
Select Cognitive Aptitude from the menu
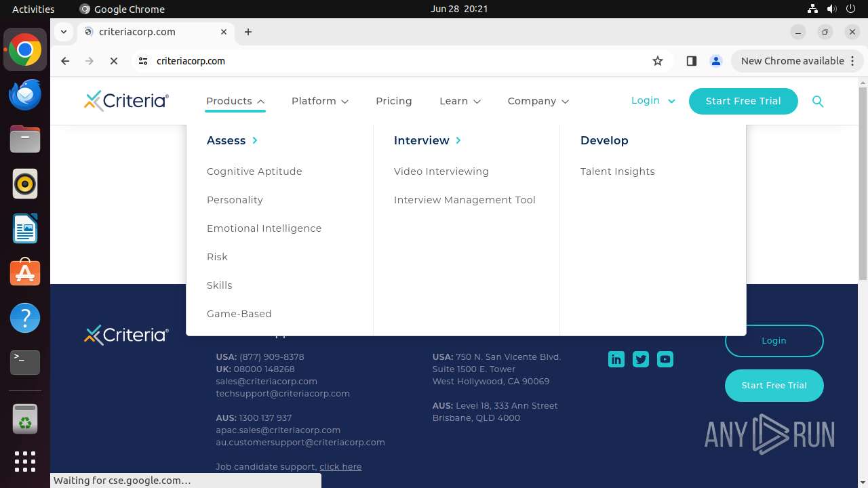tap(254, 171)
